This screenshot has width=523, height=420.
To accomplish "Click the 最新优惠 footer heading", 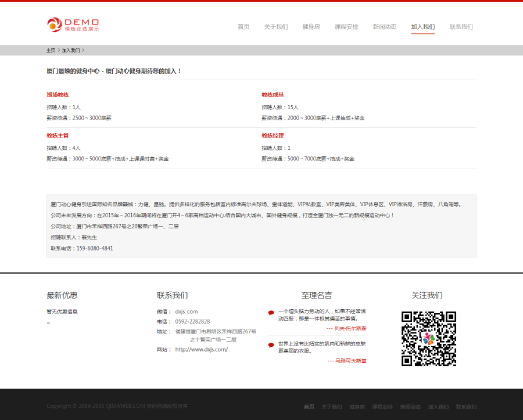I will [62, 295].
